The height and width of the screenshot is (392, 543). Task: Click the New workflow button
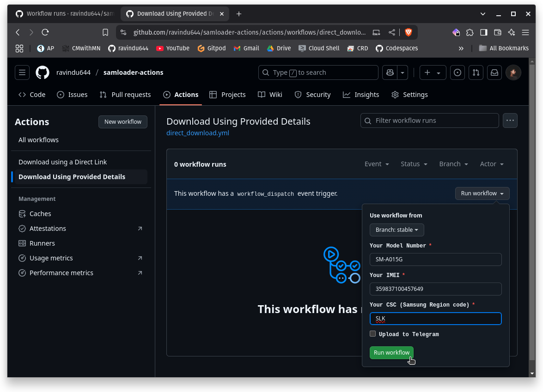coord(123,122)
